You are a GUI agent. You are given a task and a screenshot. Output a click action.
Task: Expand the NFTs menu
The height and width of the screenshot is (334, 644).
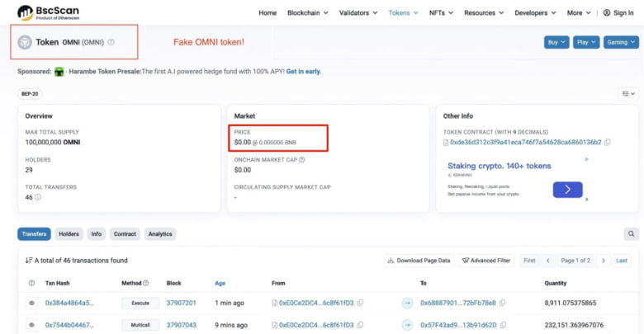[x=441, y=12]
